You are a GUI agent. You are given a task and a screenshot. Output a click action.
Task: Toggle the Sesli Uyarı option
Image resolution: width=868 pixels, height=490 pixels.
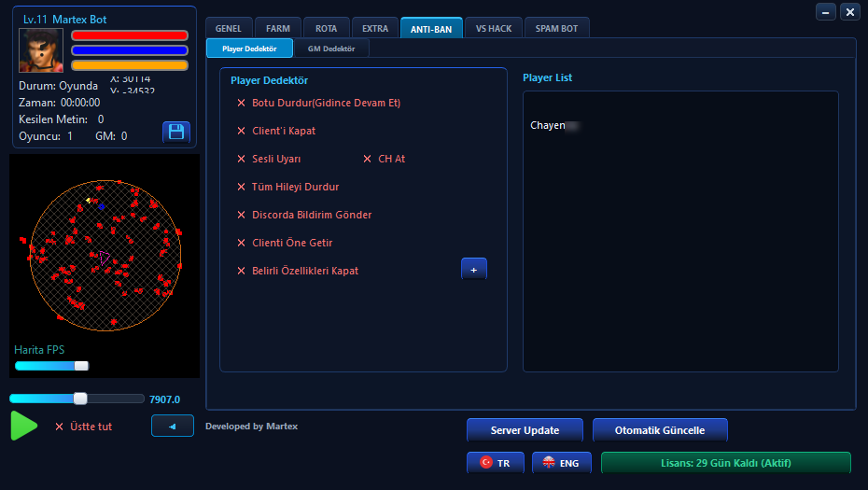tap(269, 159)
